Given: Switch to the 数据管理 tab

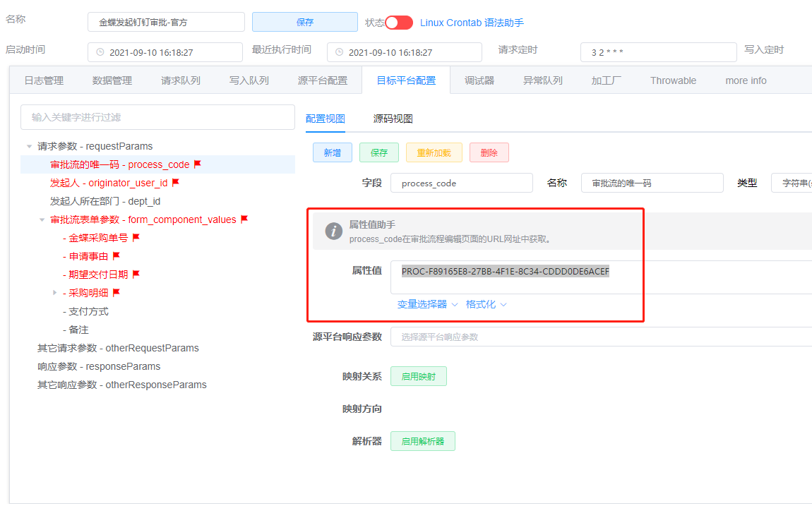Looking at the screenshot, I should [112, 80].
